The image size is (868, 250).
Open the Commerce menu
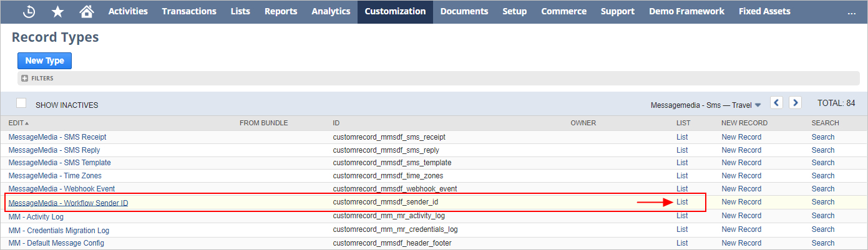(x=564, y=11)
